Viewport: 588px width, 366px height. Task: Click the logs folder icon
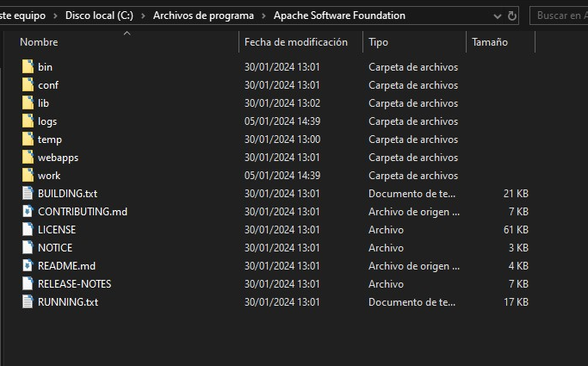pos(28,121)
